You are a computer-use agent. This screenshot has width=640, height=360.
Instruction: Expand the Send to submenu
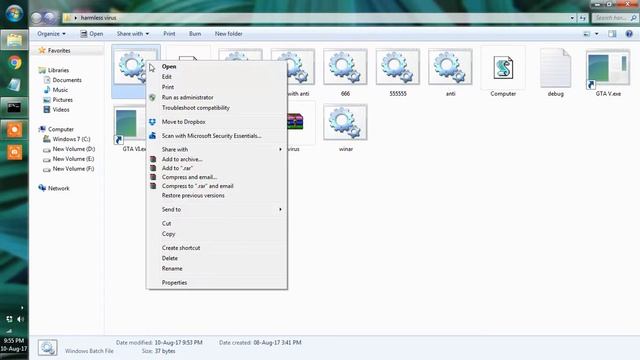pyautogui.click(x=217, y=209)
